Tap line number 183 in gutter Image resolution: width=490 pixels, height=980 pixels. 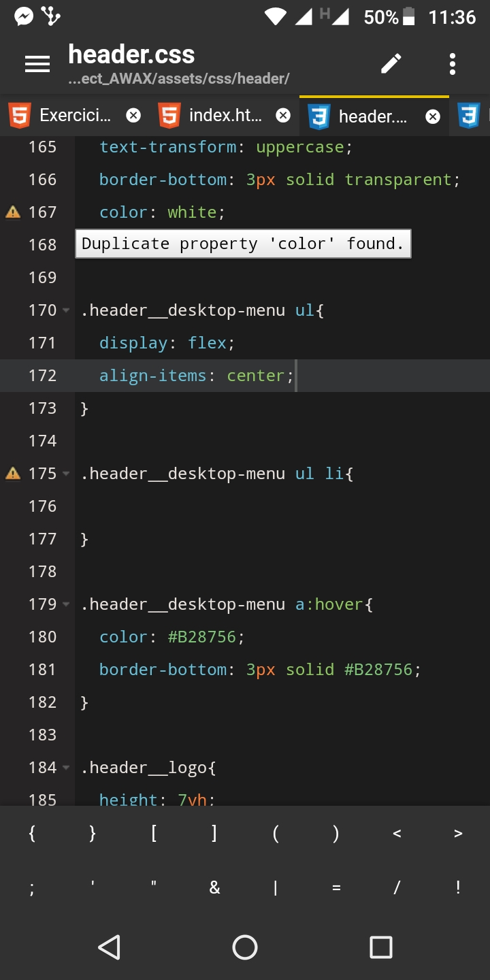coord(42,735)
